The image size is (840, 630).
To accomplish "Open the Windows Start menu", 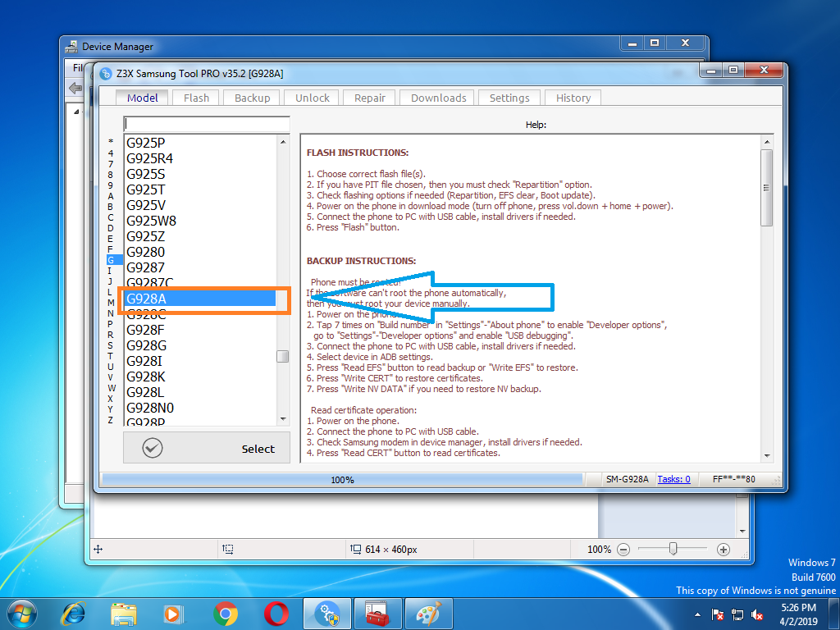I will pos(22,614).
